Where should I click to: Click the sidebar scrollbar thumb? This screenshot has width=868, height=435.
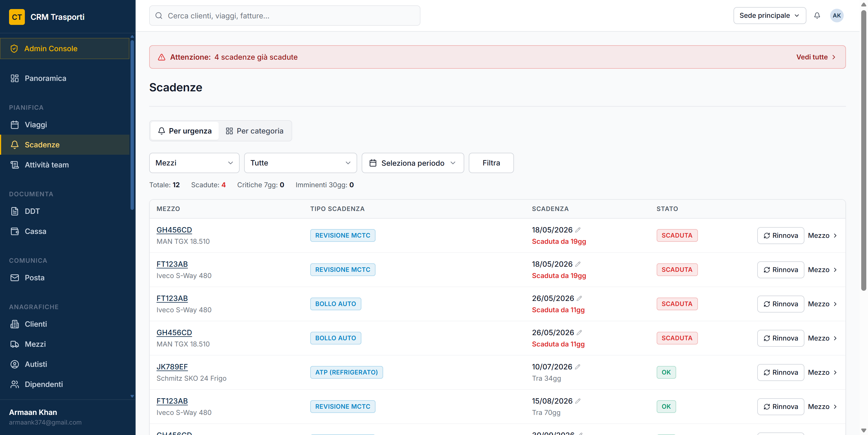click(x=132, y=125)
